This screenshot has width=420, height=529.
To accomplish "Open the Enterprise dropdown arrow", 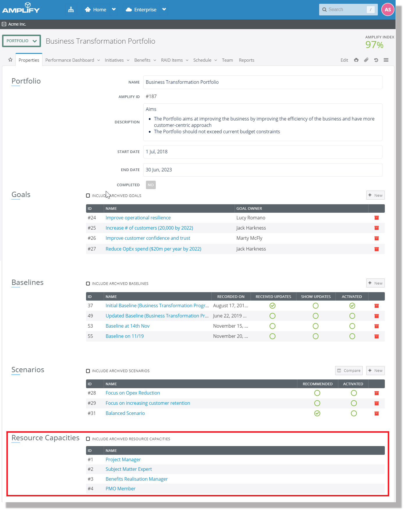I will tap(164, 10).
